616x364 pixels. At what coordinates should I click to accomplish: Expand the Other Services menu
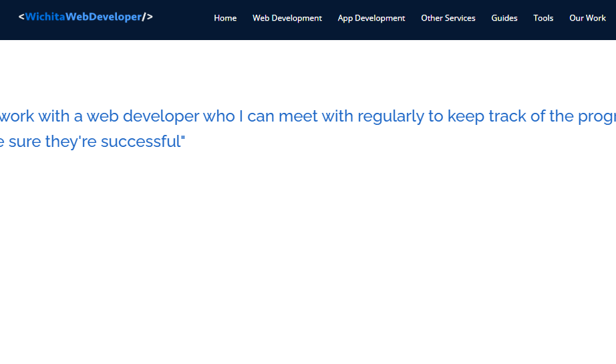pyautogui.click(x=448, y=18)
